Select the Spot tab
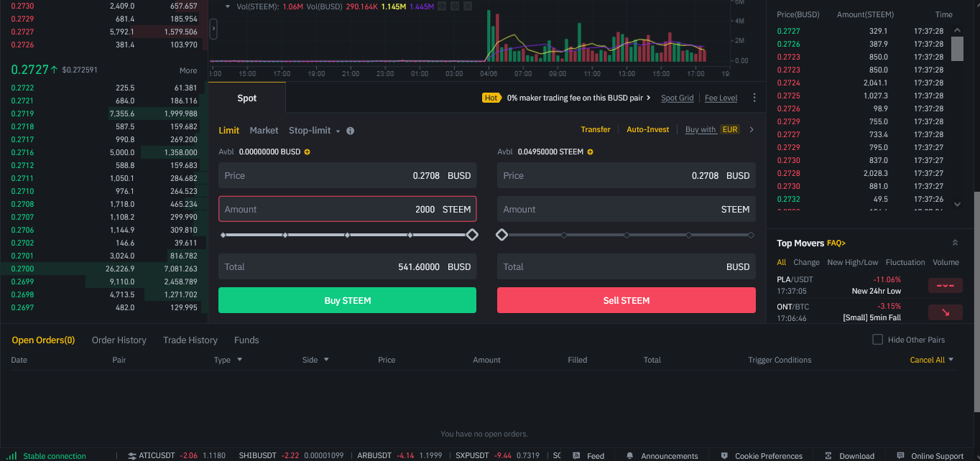980x461 pixels. pyautogui.click(x=247, y=98)
